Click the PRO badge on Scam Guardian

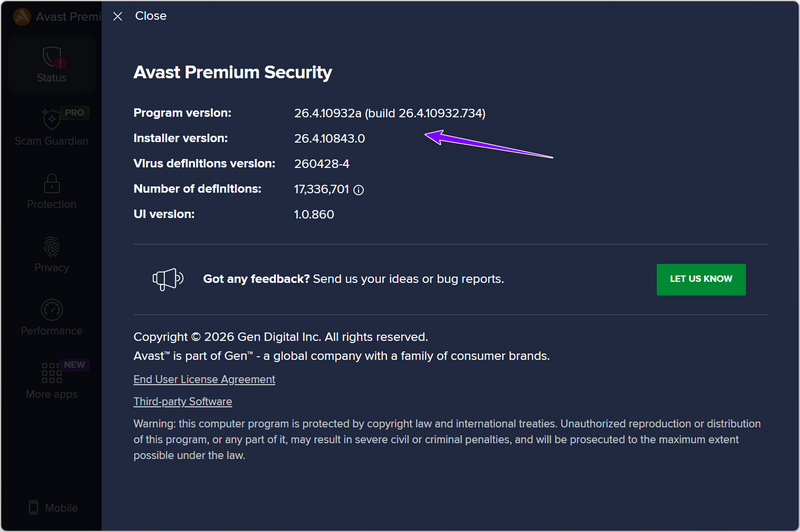pyautogui.click(x=74, y=113)
